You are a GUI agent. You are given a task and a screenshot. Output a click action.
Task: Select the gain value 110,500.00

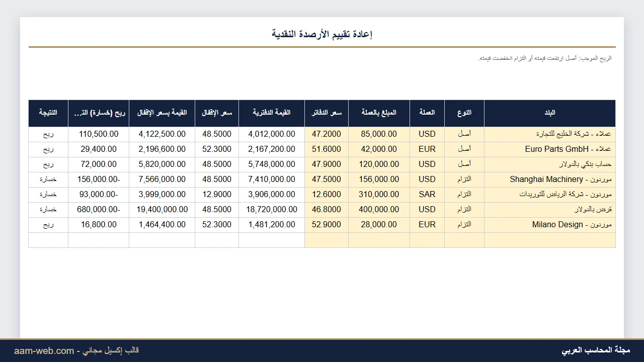coord(99,134)
